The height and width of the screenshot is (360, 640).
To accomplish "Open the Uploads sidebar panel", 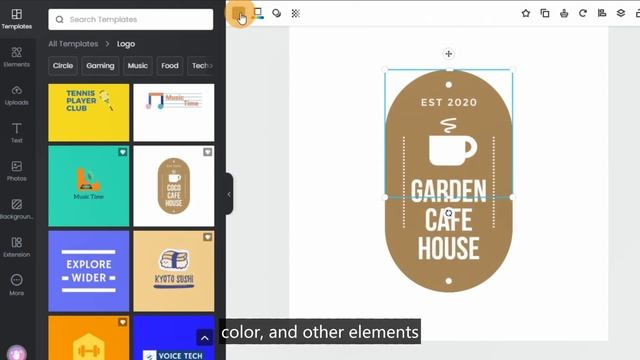I will (x=16, y=95).
